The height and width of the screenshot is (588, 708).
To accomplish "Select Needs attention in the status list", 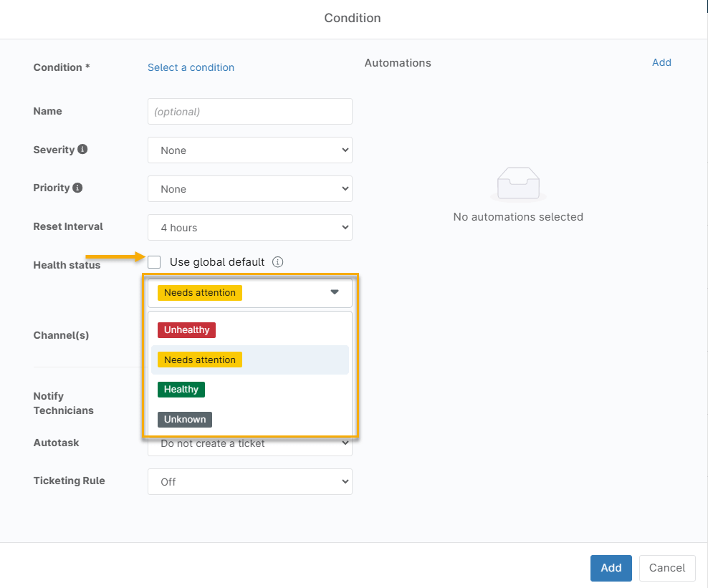I will point(200,360).
